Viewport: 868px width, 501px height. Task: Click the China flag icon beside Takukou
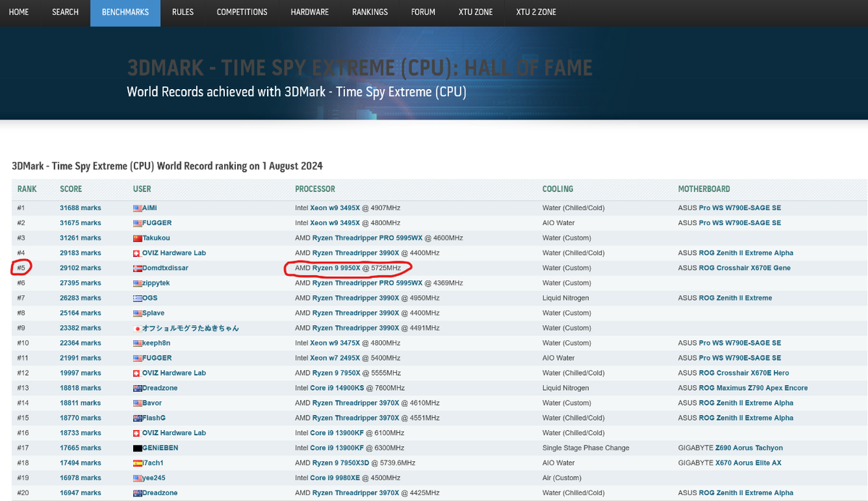(137, 238)
